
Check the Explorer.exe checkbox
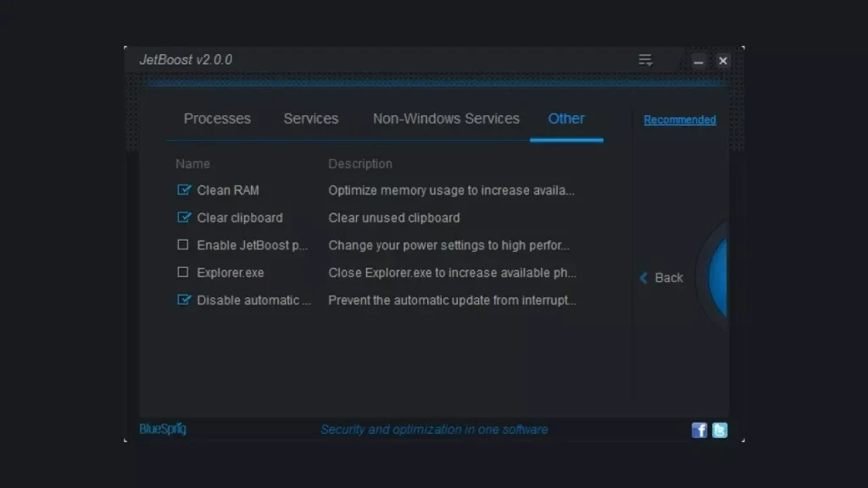pos(183,272)
